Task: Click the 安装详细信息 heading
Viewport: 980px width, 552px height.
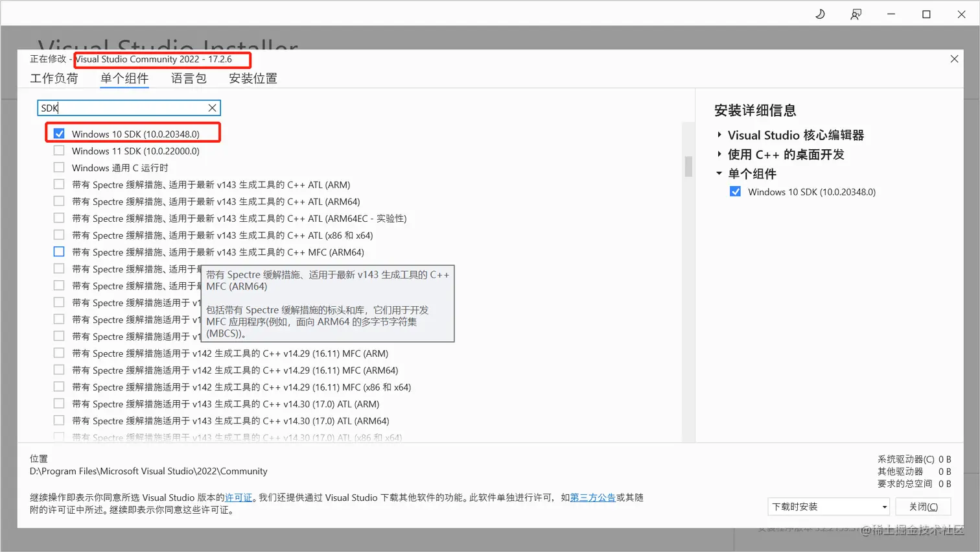Action: pos(755,110)
